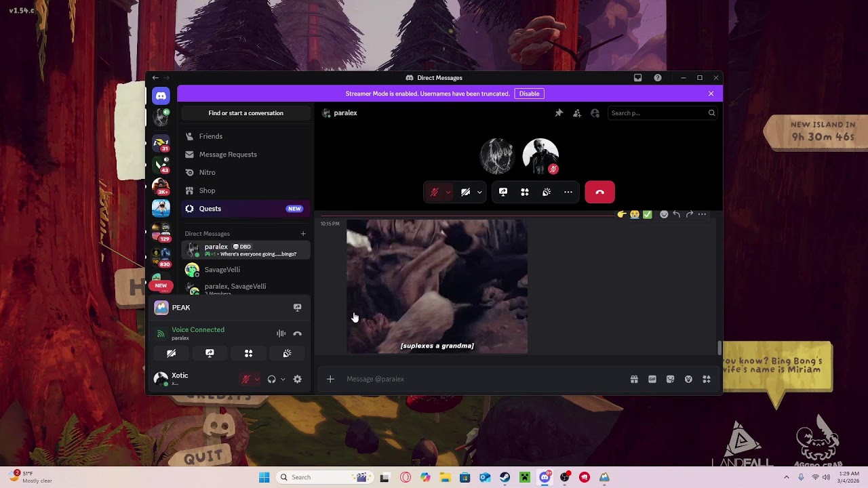
Task: Show pinned messages
Action: pos(559,113)
